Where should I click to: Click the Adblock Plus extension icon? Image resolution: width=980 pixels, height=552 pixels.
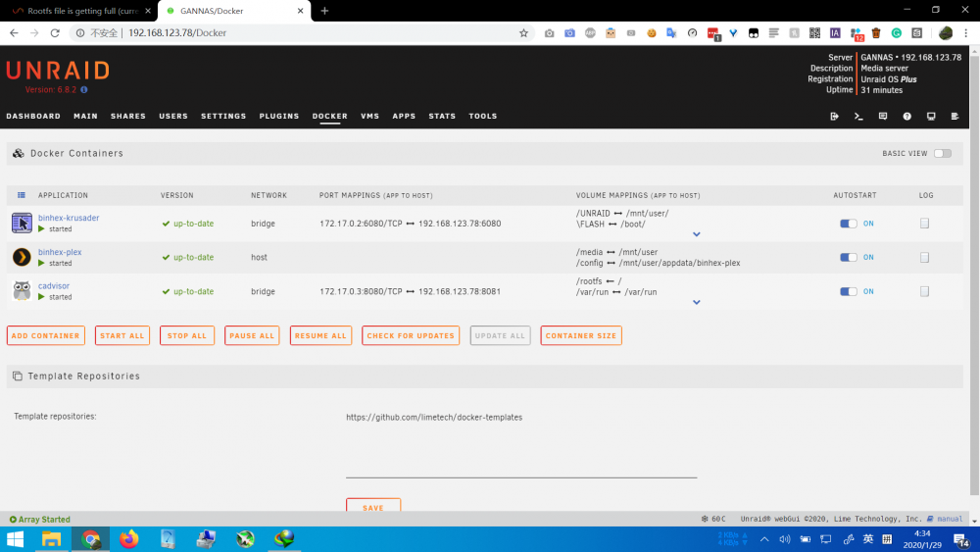click(x=590, y=33)
